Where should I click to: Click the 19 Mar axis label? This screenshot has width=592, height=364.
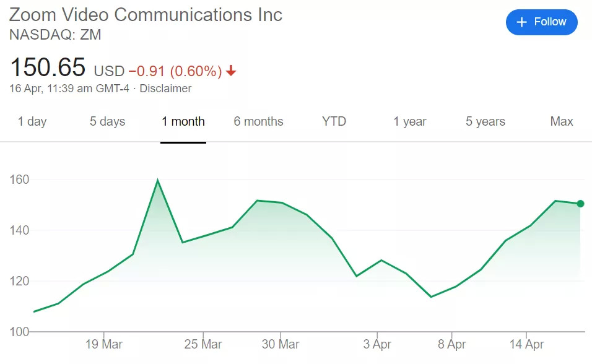tap(103, 344)
